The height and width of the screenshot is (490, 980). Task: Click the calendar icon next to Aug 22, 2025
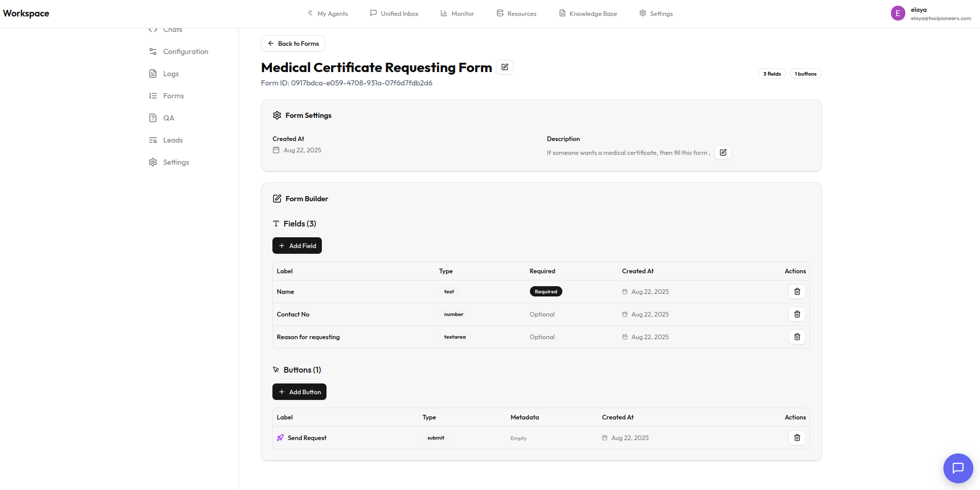276,150
